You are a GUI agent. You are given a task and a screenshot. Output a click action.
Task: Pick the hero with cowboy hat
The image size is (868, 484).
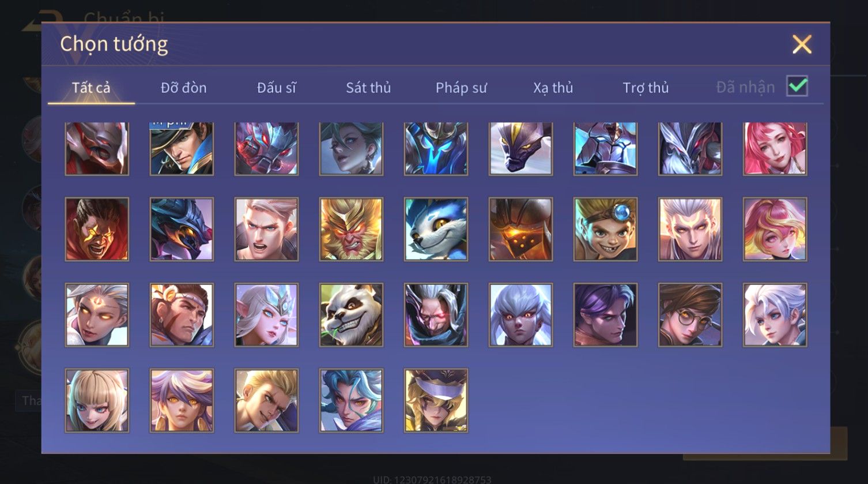tap(182, 148)
